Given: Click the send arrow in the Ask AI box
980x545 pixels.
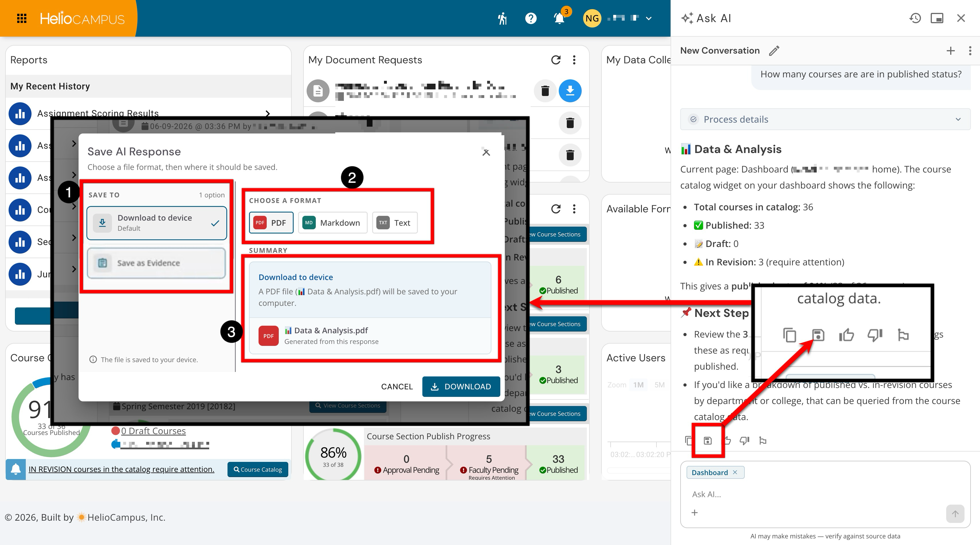Looking at the screenshot, I should pos(955,514).
